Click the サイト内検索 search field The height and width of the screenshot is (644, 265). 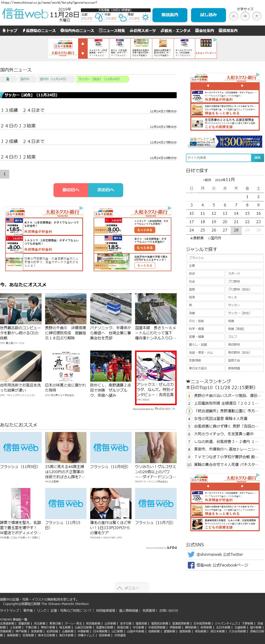pos(219,158)
